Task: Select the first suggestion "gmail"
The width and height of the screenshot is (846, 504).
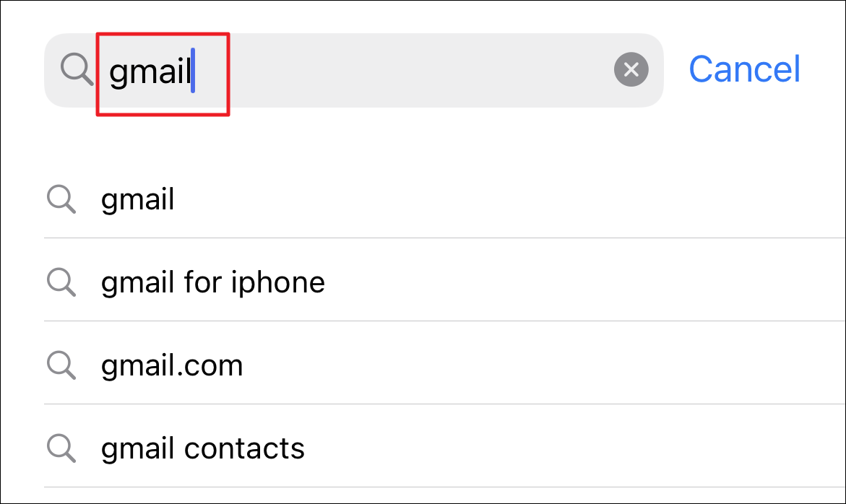Action: [444, 199]
